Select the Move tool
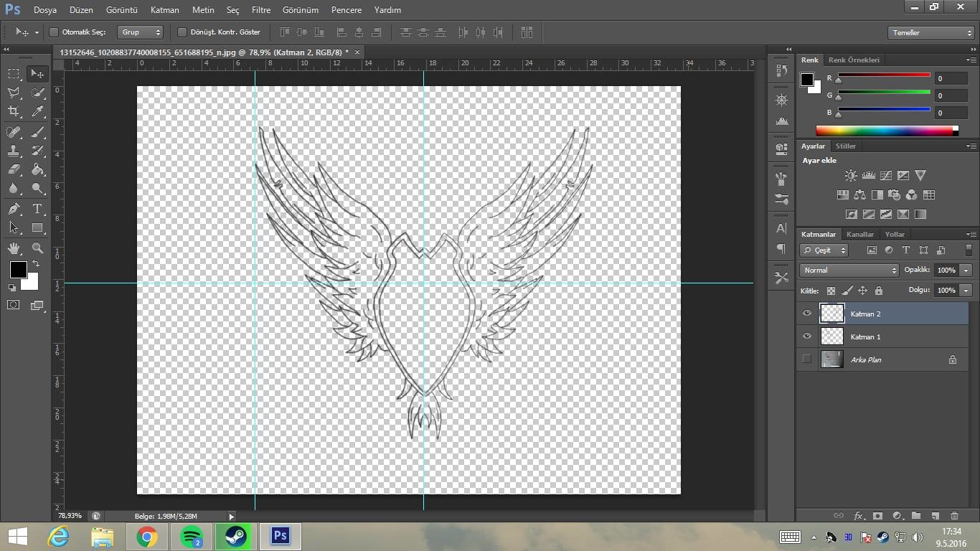The height and width of the screenshot is (551, 980). click(37, 74)
